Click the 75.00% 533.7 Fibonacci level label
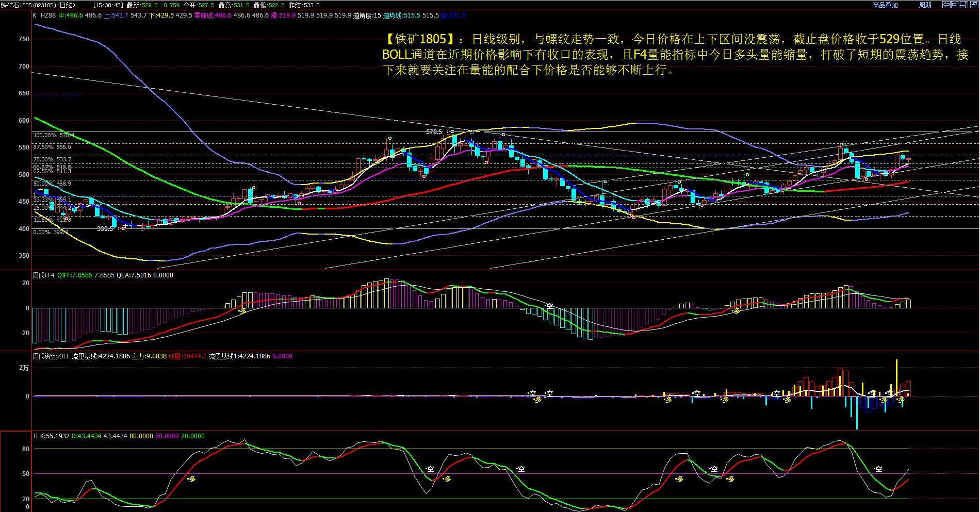Viewport: 980px width, 512px height. click(x=52, y=159)
